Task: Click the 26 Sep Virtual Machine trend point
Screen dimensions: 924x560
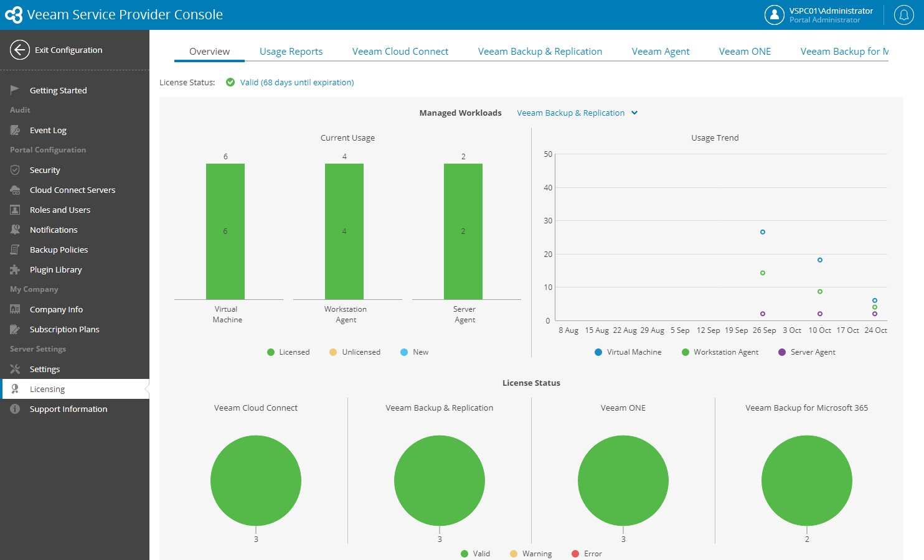Action: [x=763, y=232]
